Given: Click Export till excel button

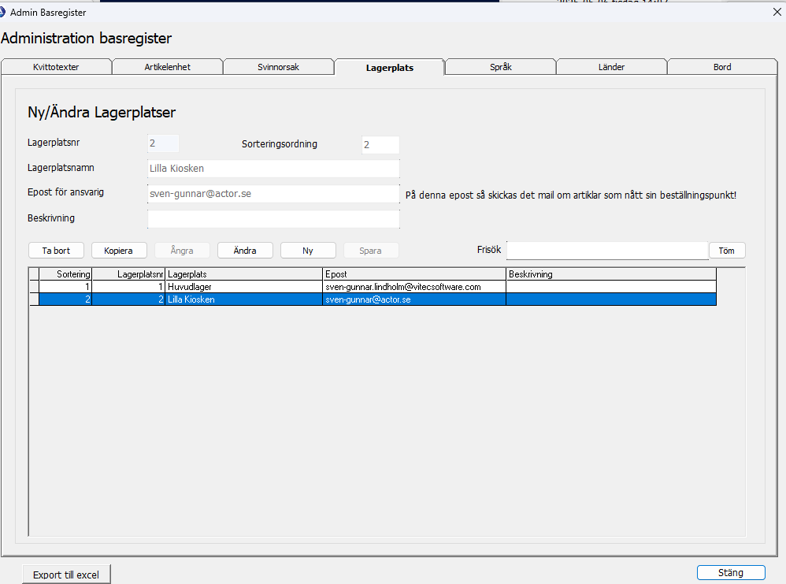Looking at the screenshot, I should pyautogui.click(x=66, y=574).
